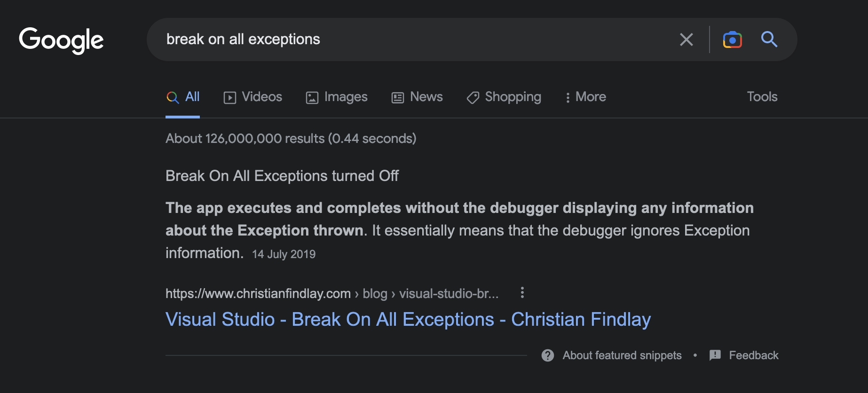Click the Google logo
This screenshot has width=868, height=393.
61,40
